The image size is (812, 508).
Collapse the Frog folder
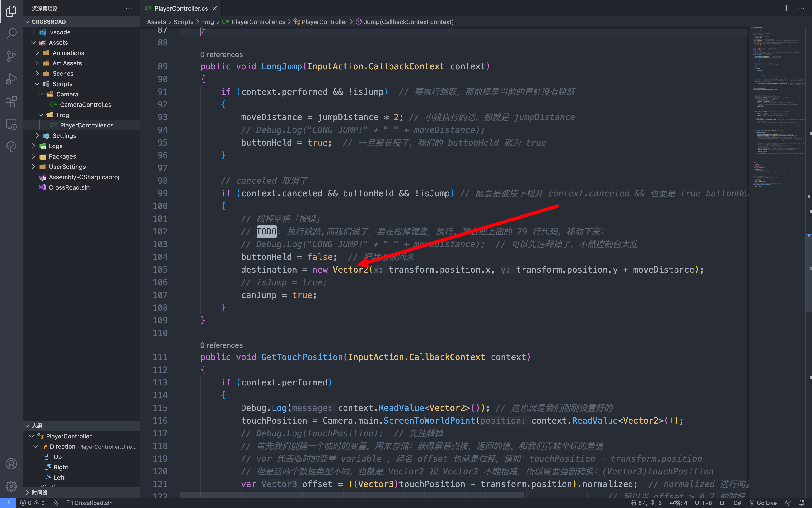(x=41, y=115)
